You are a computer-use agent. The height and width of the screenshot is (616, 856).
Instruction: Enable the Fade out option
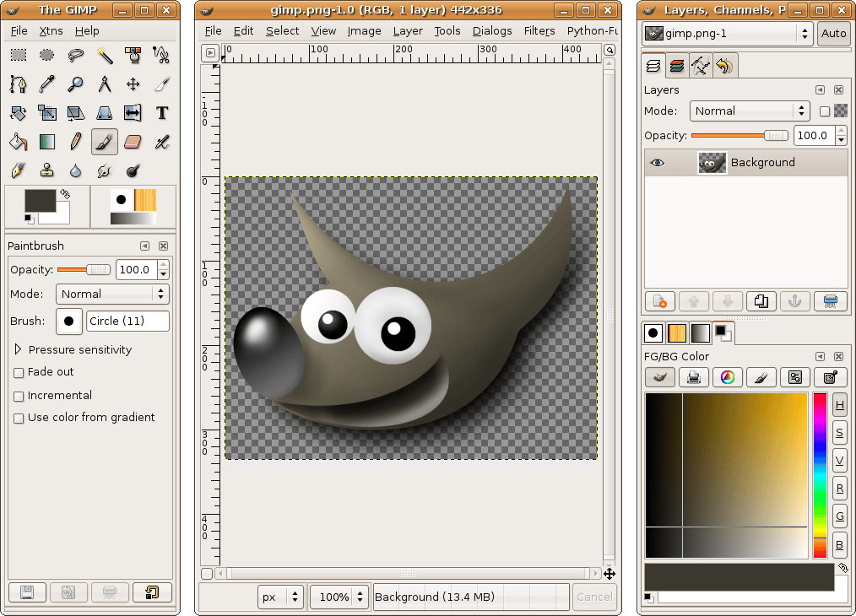pyautogui.click(x=18, y=372)
